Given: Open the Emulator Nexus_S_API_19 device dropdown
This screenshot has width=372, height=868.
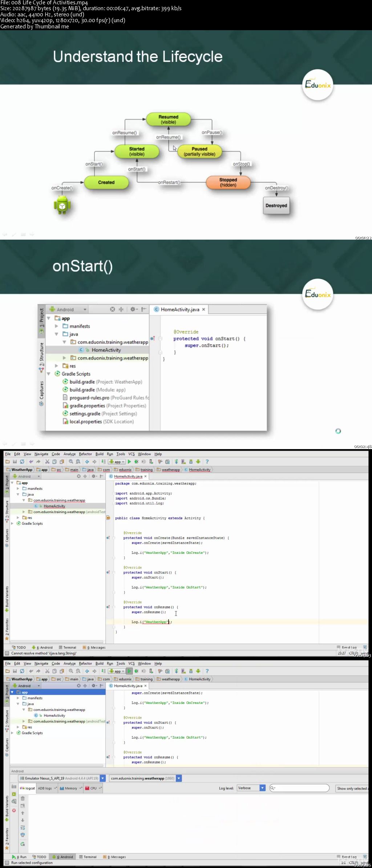Looking at the screenshot, I should (102, 778).
